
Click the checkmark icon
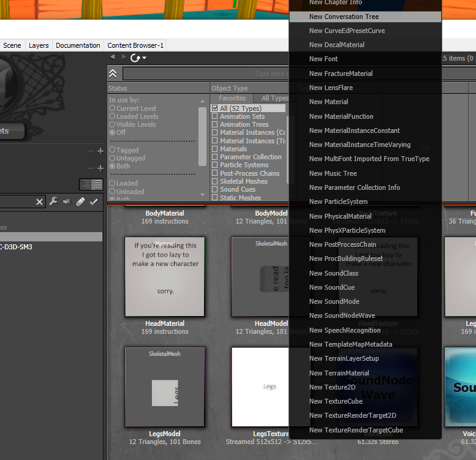(94, 202)
